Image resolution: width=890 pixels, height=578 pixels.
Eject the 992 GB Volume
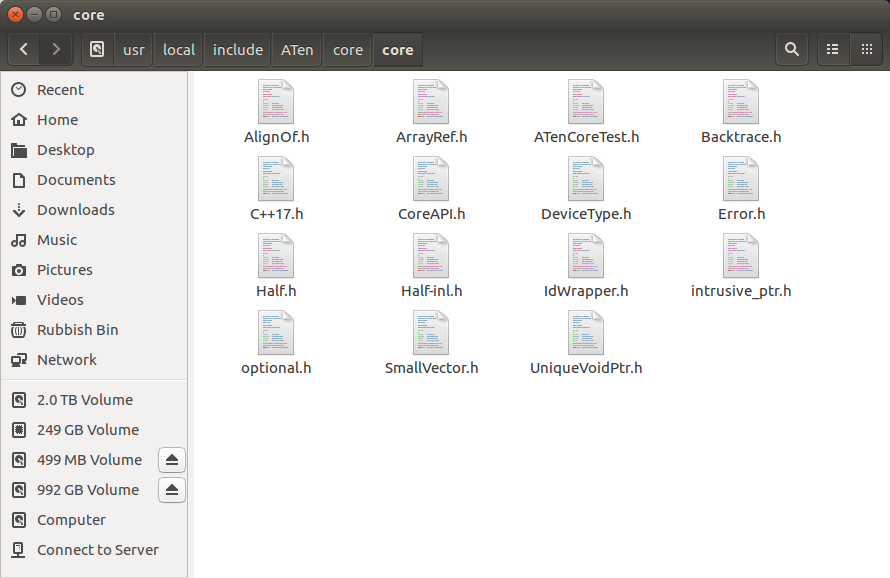[171, 490]
